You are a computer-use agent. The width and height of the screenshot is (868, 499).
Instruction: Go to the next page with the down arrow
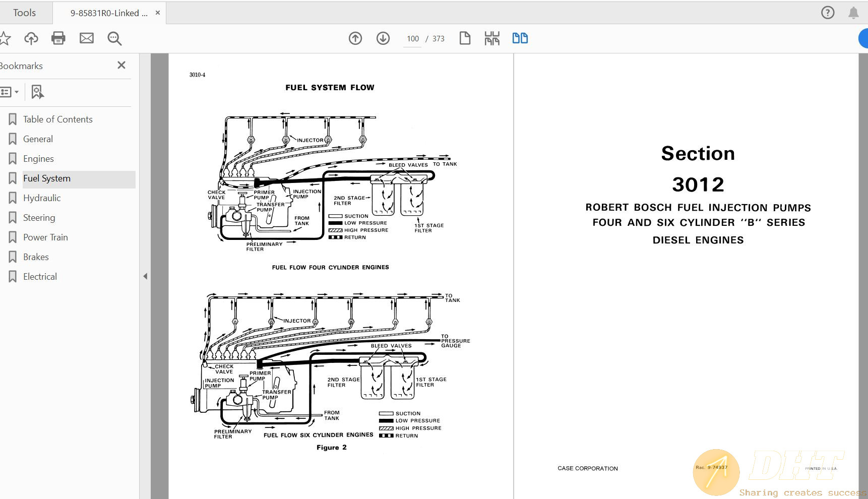coord(383,38)
